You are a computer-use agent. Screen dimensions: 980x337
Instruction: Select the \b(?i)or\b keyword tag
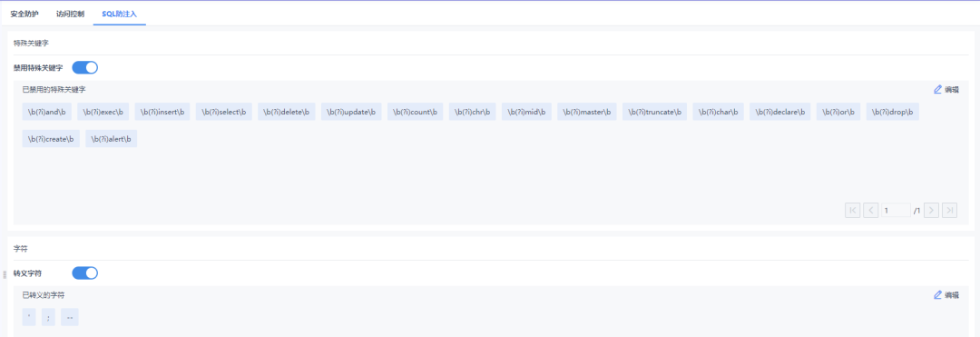(x=838, y=112)
